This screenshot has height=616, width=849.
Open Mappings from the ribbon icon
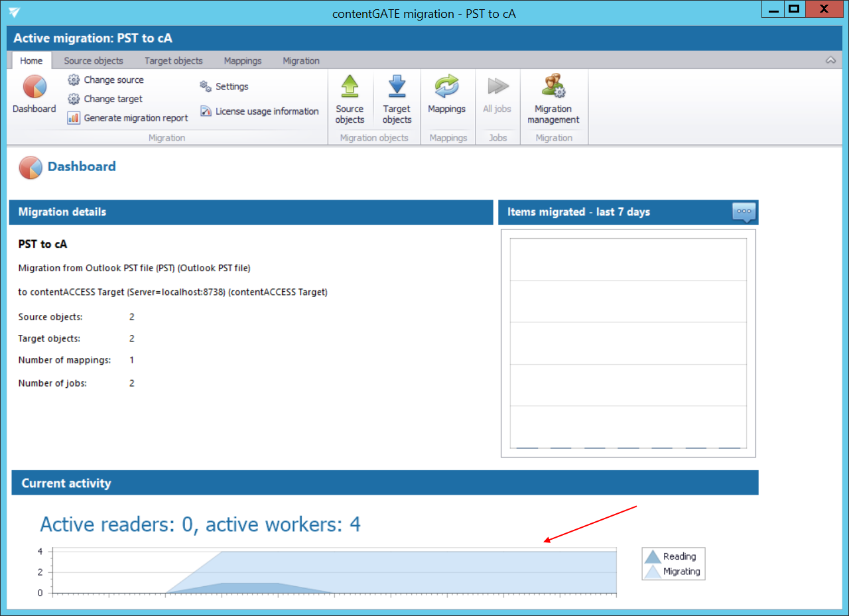(446, 87)
